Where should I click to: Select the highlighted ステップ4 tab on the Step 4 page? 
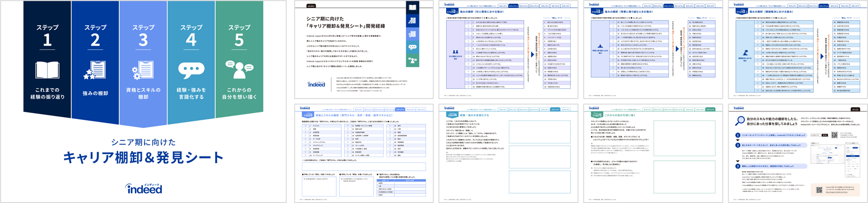pyautogui.click(x=555, y=109)
